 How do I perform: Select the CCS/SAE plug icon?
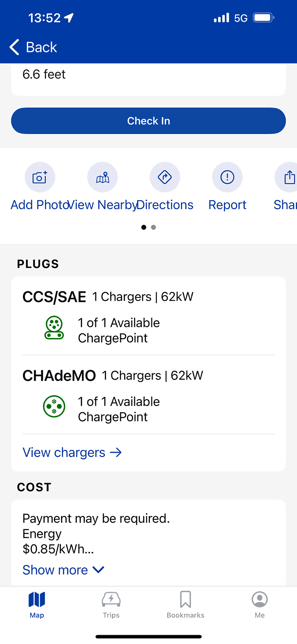(54, 328)
